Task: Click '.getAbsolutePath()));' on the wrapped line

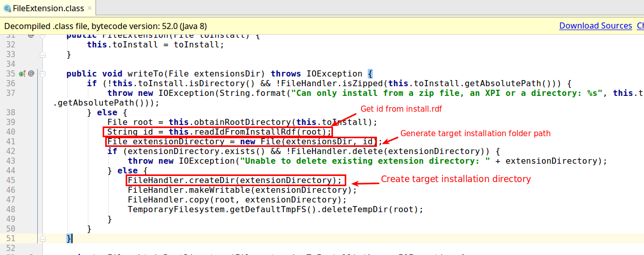Action: [x=107, y=103]
